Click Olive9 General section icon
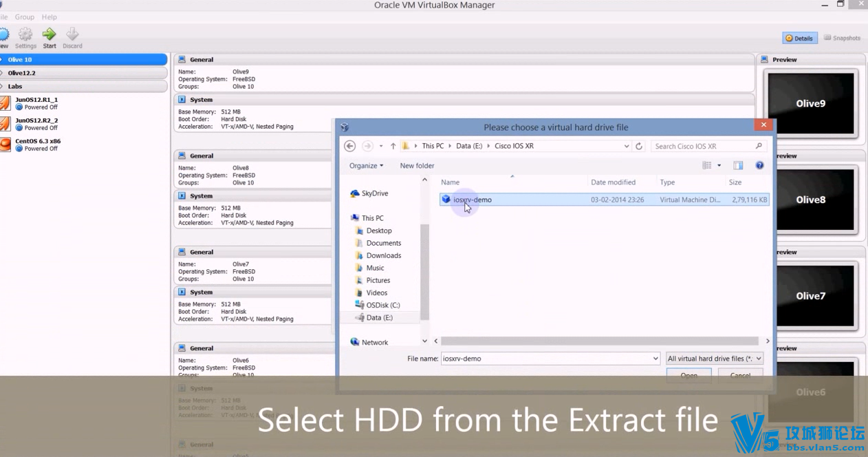Screen dimensions: 868x457 (x=182, y=60)
